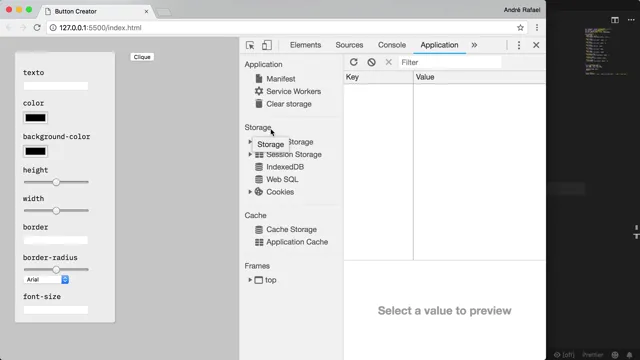640x360 pixels.
Task: View site information icon in address bar
Action: coord(53,28)
